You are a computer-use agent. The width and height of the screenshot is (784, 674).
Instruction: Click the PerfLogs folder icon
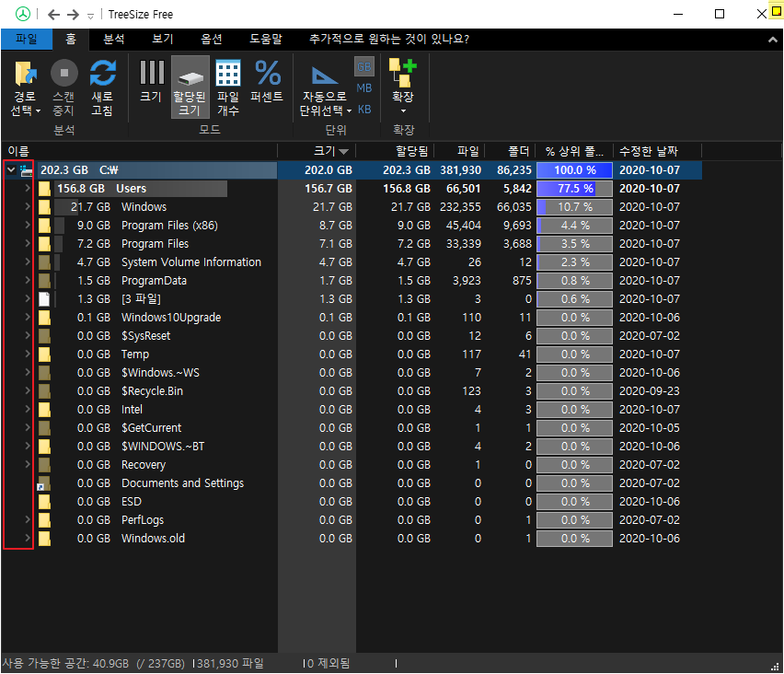(45, 520)
